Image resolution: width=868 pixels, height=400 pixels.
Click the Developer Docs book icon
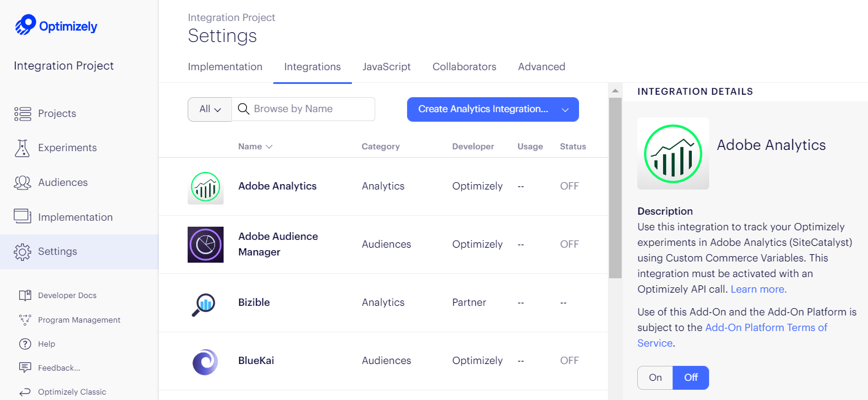(x=25, y=295)
